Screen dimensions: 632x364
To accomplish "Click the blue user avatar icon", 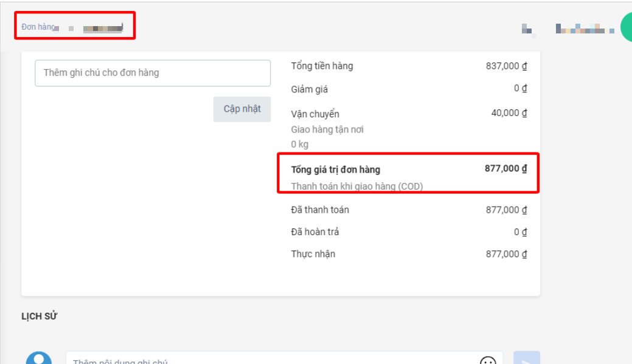I will pyautogui.click(x=39, y=358).
